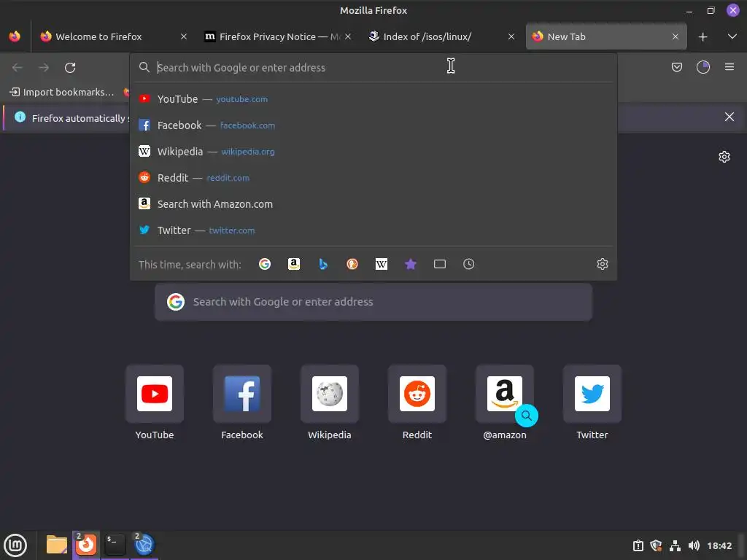Open the Linux Mint start menu

(x=15, y=545)
